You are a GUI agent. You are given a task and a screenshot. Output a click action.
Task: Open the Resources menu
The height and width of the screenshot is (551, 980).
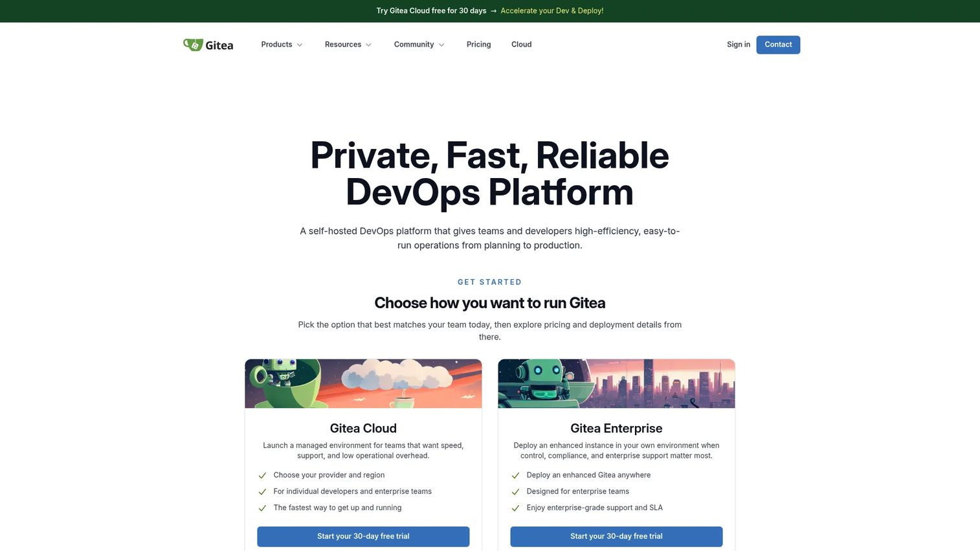[348, 45]
